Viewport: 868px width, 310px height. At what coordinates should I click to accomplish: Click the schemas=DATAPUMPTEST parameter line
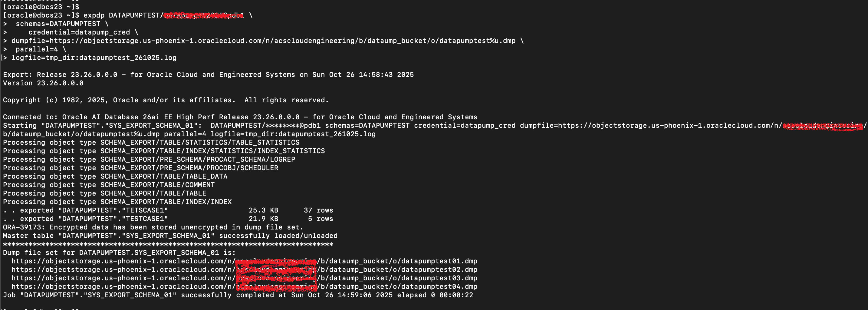coord(58,24)
